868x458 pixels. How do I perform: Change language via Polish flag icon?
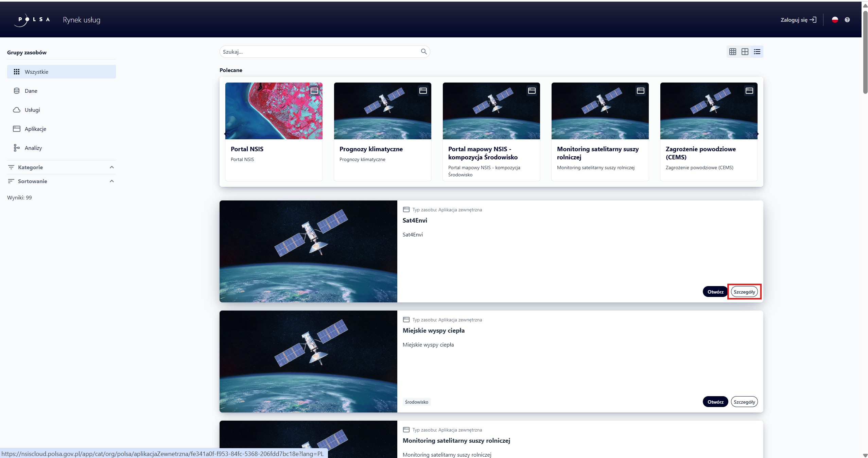pos(835,20)
